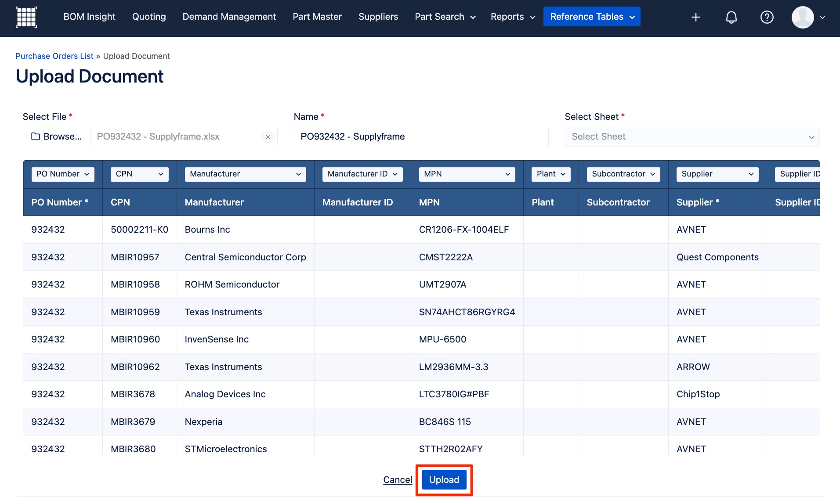
Task: Go to Quoting section
Action: pyautogui.click(x=149, y=17)
